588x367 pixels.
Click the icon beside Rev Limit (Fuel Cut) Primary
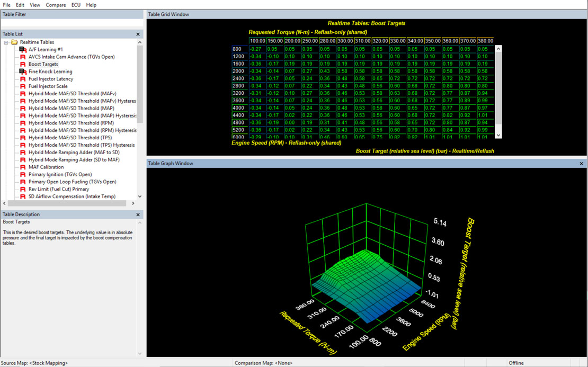tap(23, 189)
